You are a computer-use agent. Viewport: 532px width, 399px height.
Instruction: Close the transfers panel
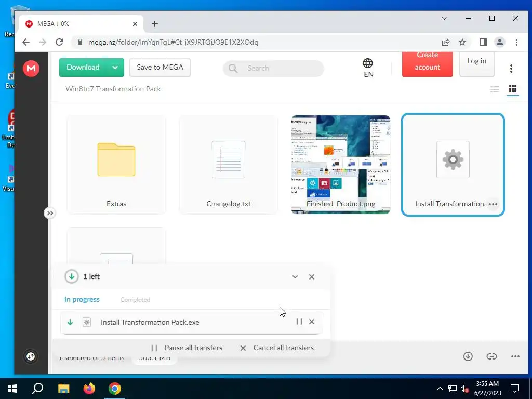click(312, 277)
